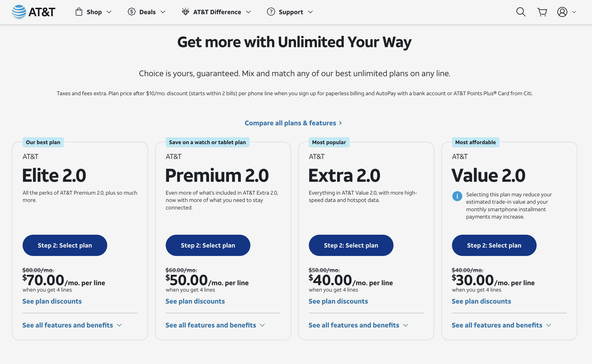Click the Deals dollar badge icon
The width and height of the screenshot is (592, 364).
click(132, 12)
